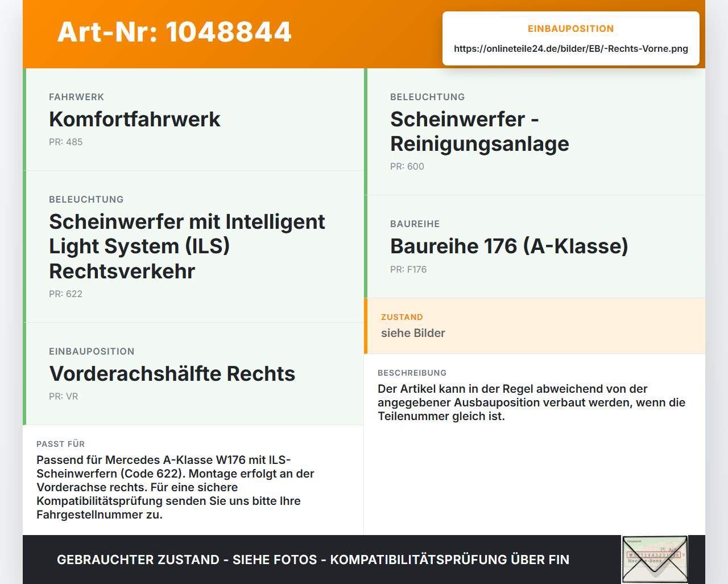The image size is (728, 584).
Task: Click the 'PR: F176' code
Action: (x=408, y=269)
